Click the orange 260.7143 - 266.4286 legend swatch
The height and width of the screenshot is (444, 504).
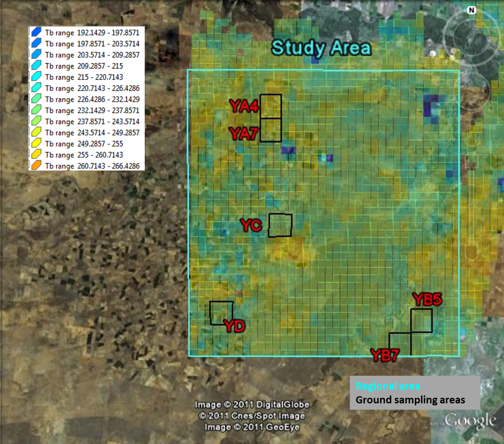pos(36,166)
